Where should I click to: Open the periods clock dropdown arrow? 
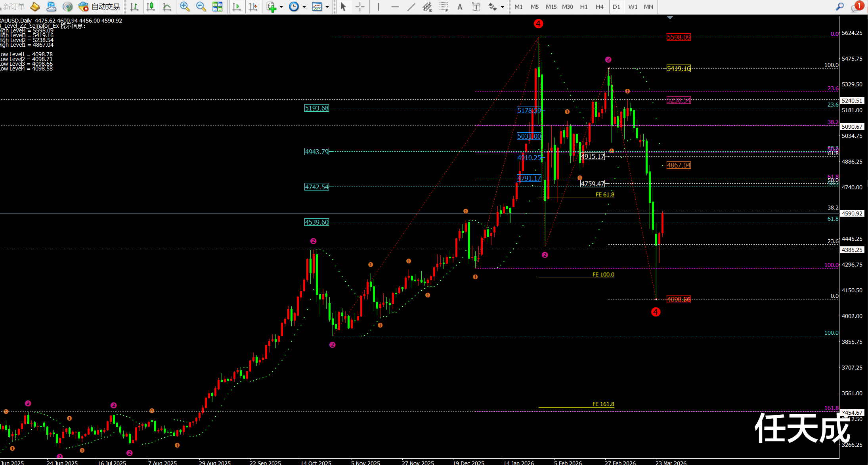click(x=304, y=7)
